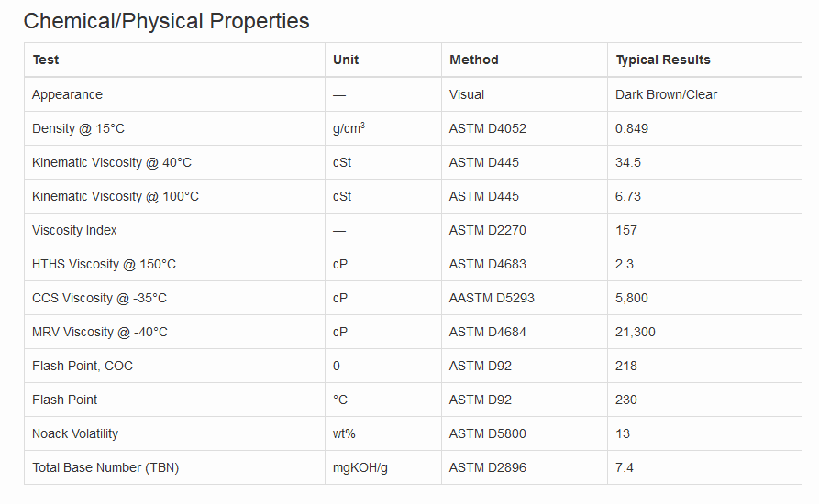Select the Dark Brown/Clear result cell
Image resolution: width=819 pixels, height=504 pixels.
tap(667, 94)
